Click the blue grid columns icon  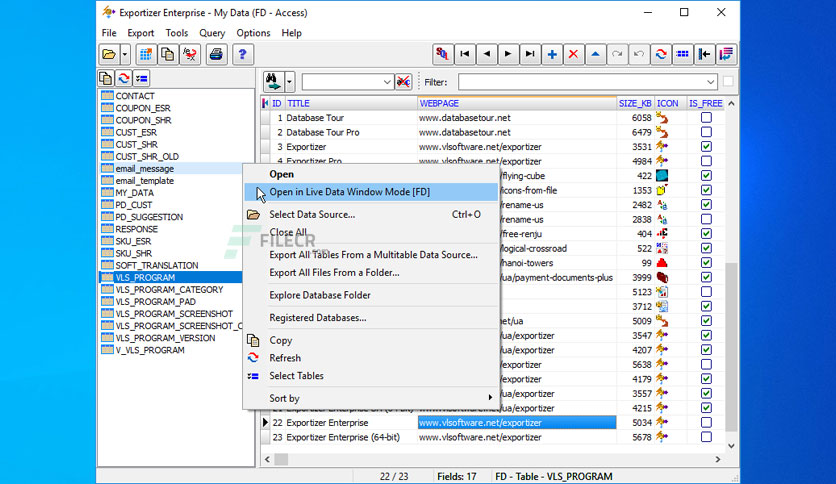click(x=682, y=54)
